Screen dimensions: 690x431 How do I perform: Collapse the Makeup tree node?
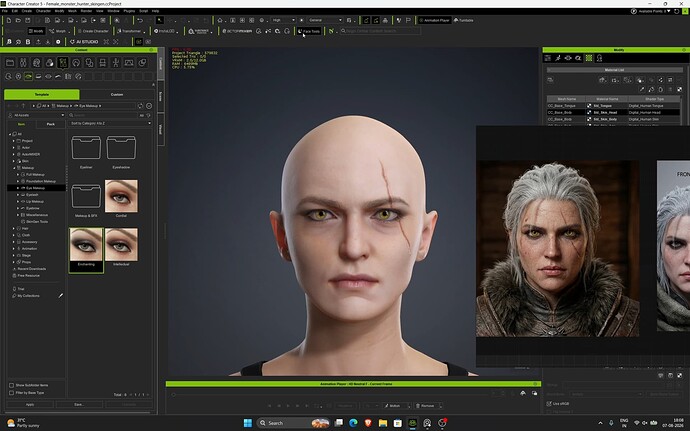pyautogui.click(x=14, y=168)
